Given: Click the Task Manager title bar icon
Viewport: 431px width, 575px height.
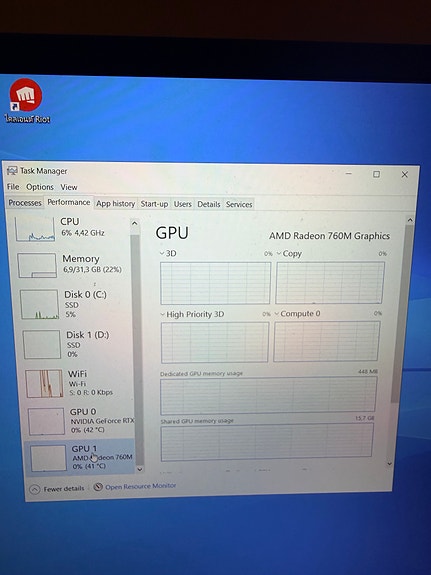Looking at the screenshot, I should [12, 171].
